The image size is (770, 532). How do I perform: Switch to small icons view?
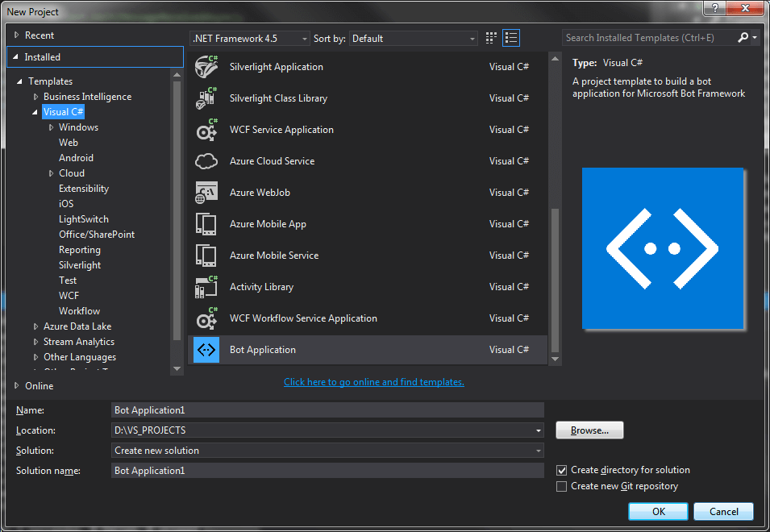pyautogui.click(x=491, y=38)
